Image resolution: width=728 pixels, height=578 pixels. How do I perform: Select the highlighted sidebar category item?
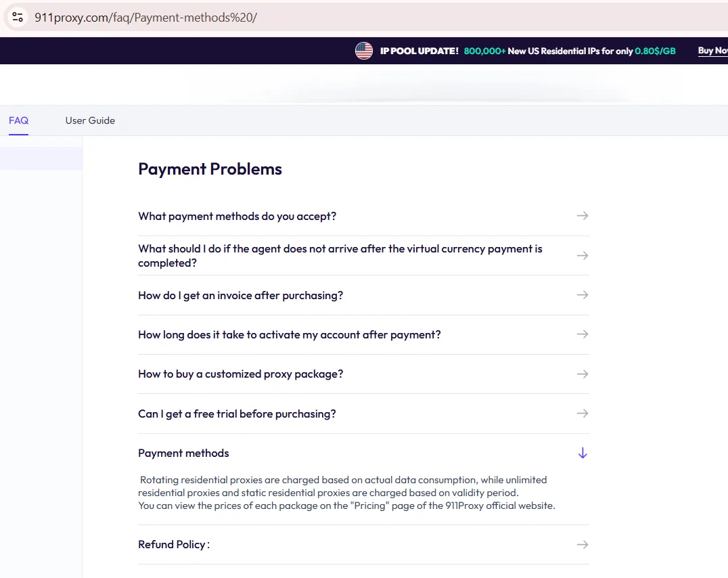pos(41,158)
